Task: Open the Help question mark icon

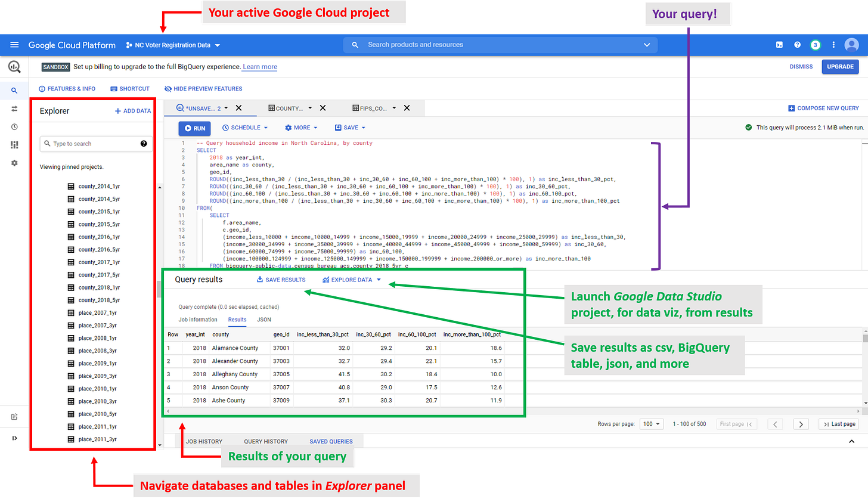Action: pyautogui.click(x=797, y=45)
